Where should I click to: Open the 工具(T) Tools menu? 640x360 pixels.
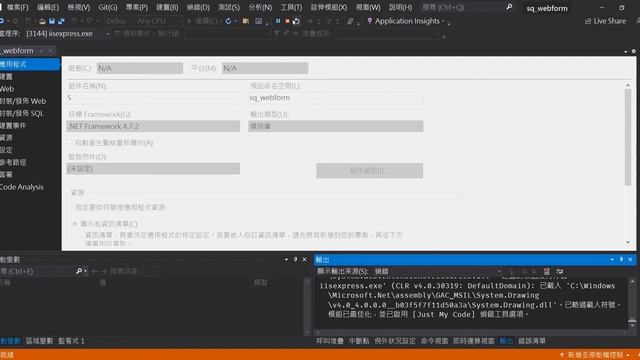[291, 7]
